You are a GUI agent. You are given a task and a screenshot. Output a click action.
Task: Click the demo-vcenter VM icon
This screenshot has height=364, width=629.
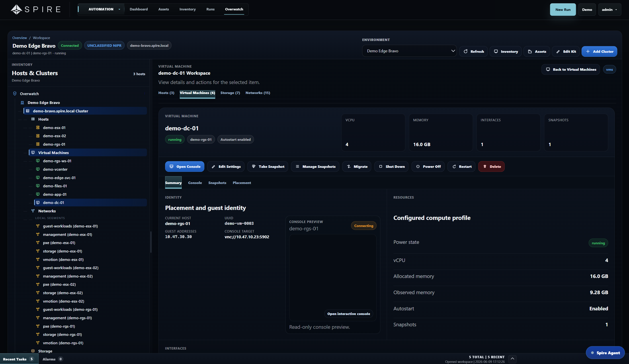click(x=38, y=169)
